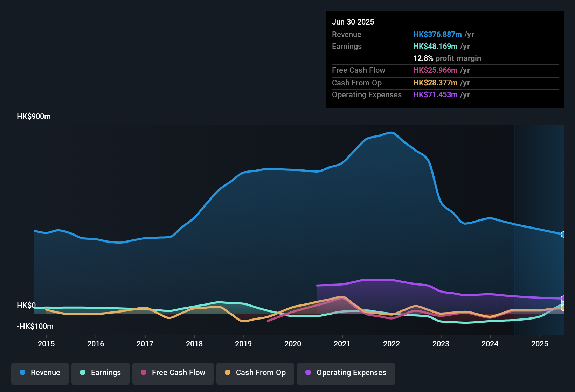The image size is (575, 392).
Task: Click the purple Operating Expenses dot icon
Action: click(308, 373)
